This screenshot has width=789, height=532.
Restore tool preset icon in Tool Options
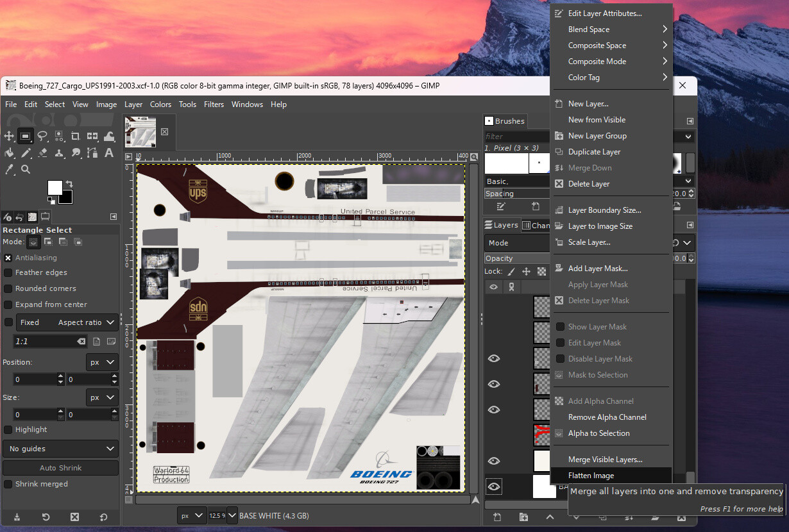[x=46, y=517]
